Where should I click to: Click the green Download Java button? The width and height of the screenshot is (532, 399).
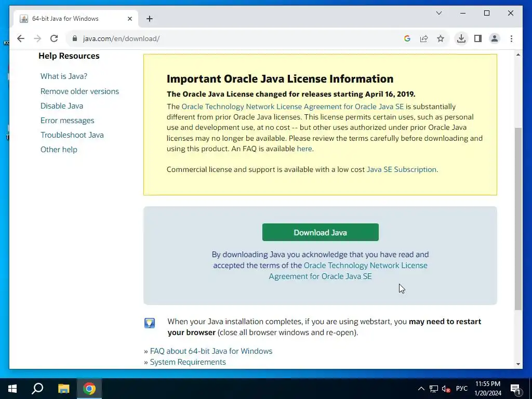(x=320, y=232)
